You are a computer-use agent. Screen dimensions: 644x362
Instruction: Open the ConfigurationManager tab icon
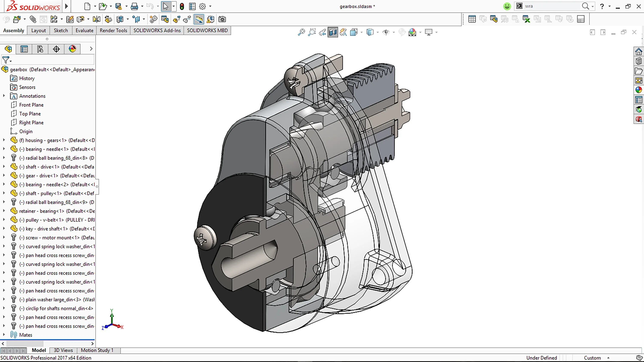point(40,49)
